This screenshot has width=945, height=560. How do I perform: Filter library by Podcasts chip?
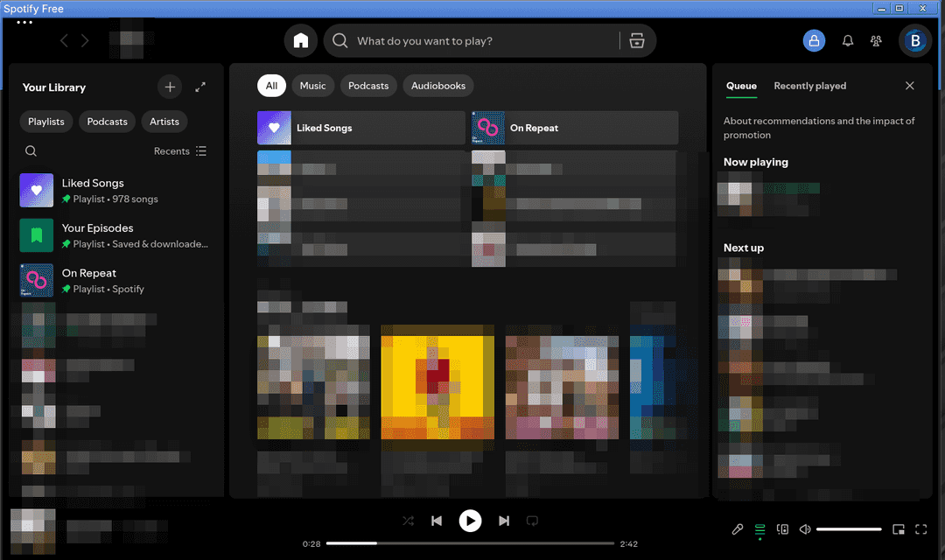(107, 121)
